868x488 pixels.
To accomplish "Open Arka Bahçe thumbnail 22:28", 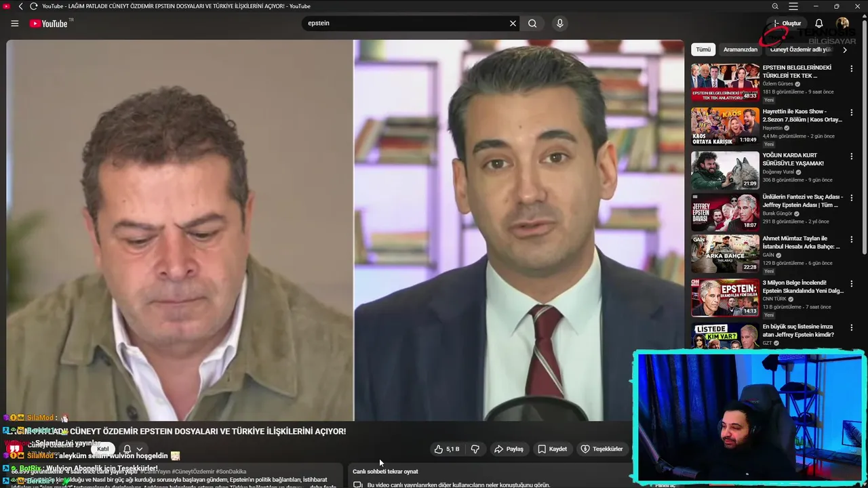I will pos(725,253).
